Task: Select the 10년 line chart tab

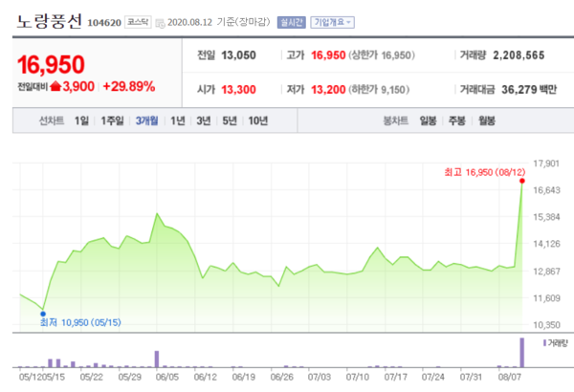Action: [258, 120]
